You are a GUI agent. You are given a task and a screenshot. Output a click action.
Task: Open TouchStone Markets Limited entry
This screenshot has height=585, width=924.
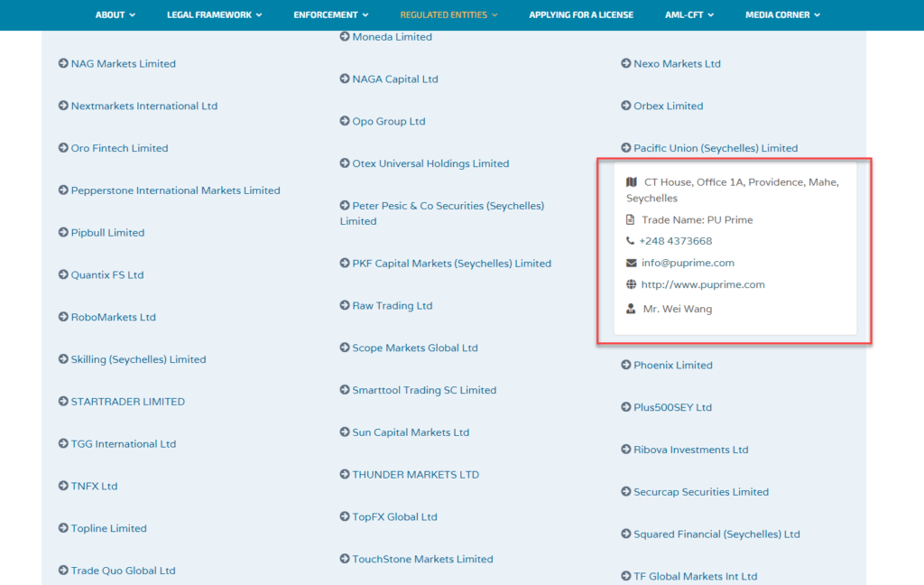(x=422, y=559)
